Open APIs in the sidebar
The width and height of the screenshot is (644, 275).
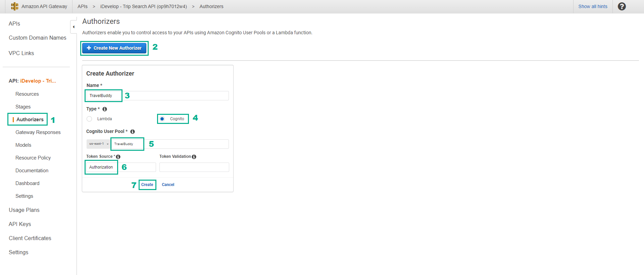point(14,24)
